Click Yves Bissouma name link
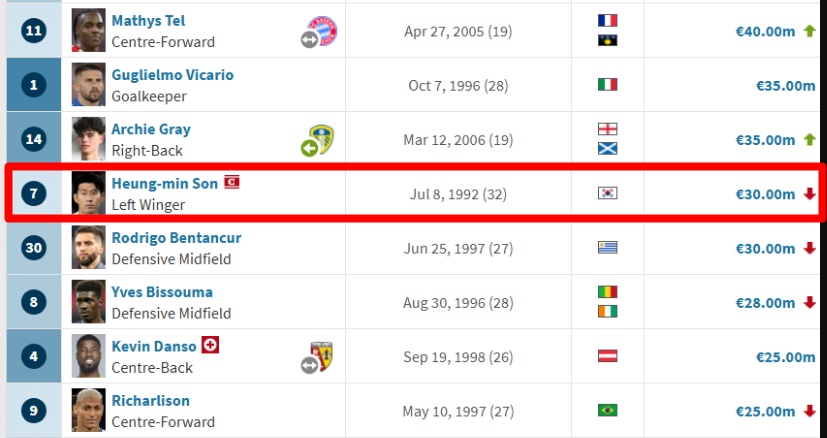 pos(162,292)
